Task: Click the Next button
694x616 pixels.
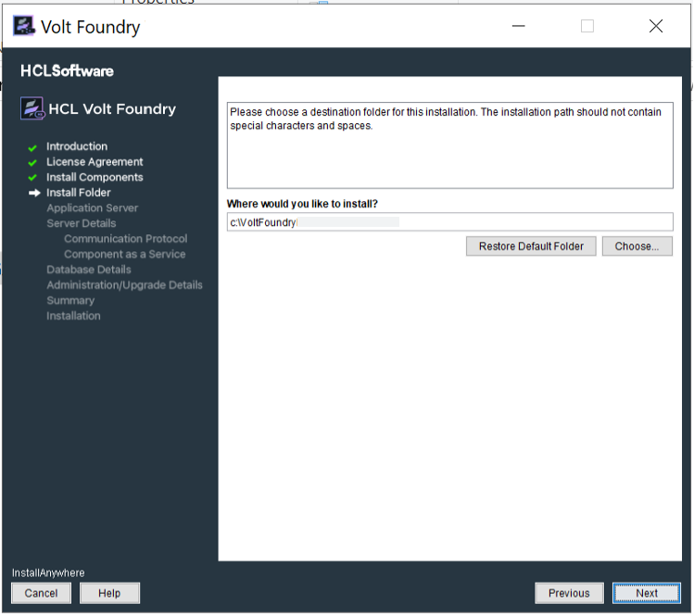Action: coord(646,593)
